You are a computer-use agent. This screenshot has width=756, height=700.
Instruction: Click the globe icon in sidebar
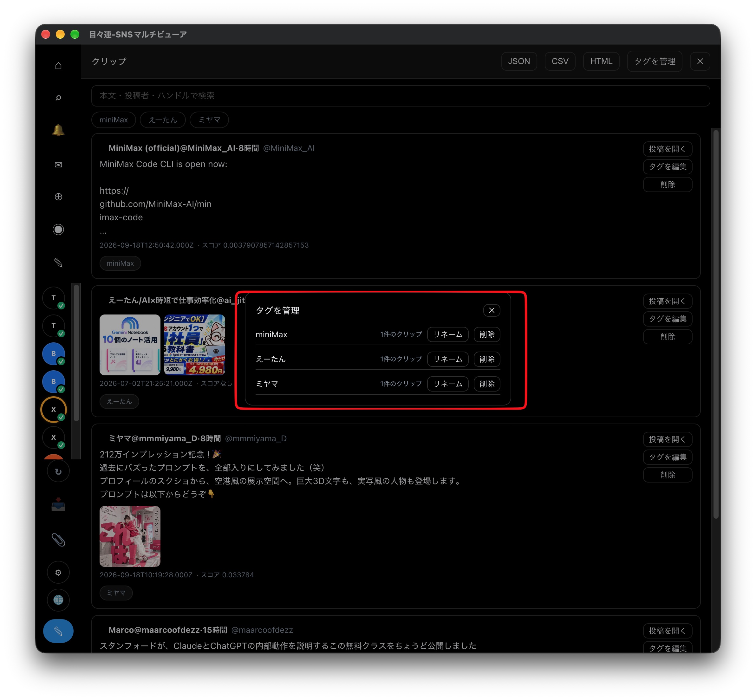[58, 600]
